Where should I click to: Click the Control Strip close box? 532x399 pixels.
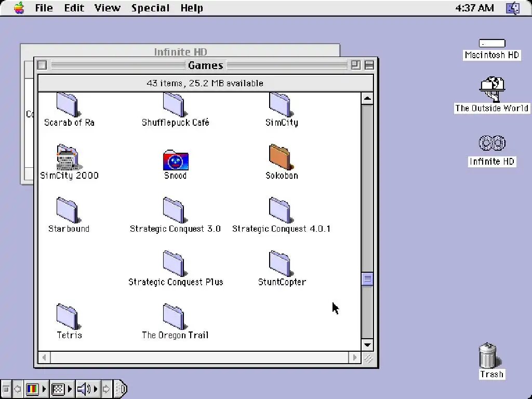tap(6, 389)
